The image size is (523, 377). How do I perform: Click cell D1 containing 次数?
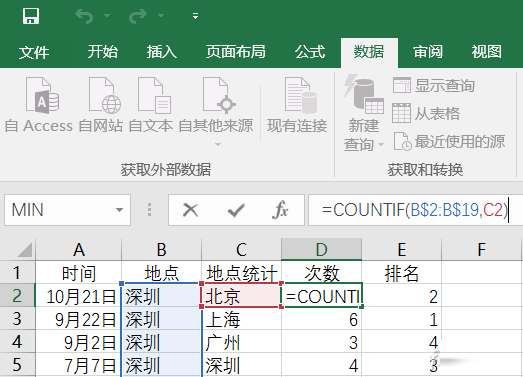(x=322, y=273)
